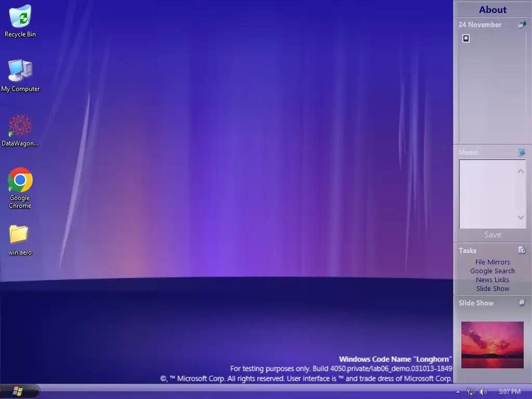
Task: Click the icon beside 24 November
Action: [x=522, y=24]
